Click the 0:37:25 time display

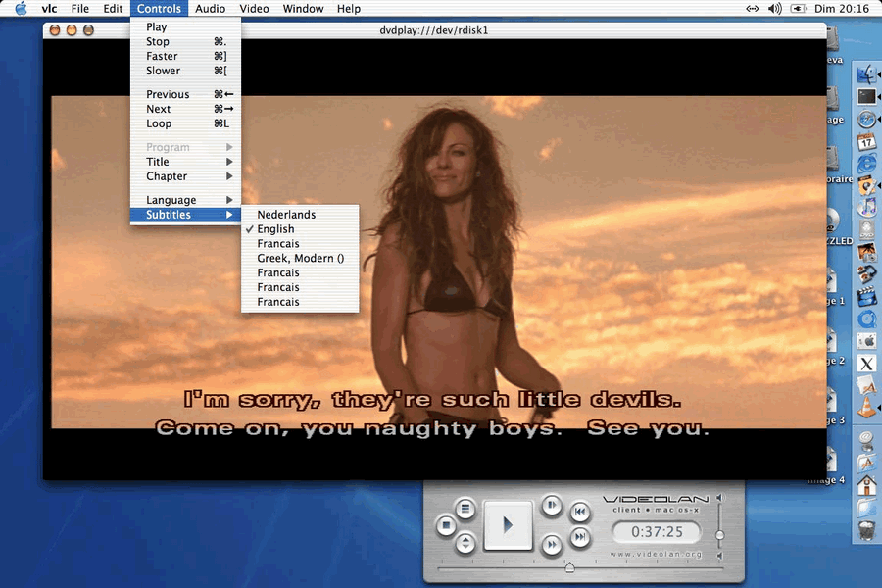pyautogui.click(x=657, y=532)
